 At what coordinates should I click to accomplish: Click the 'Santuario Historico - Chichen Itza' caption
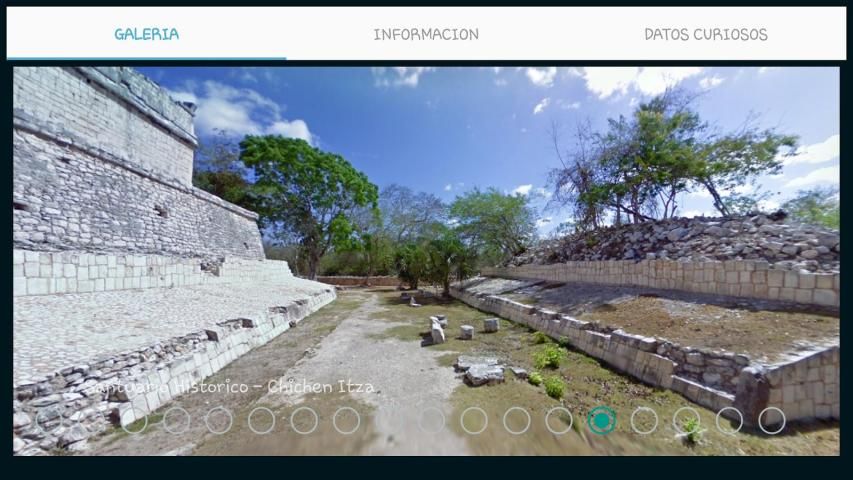point(230,387)
